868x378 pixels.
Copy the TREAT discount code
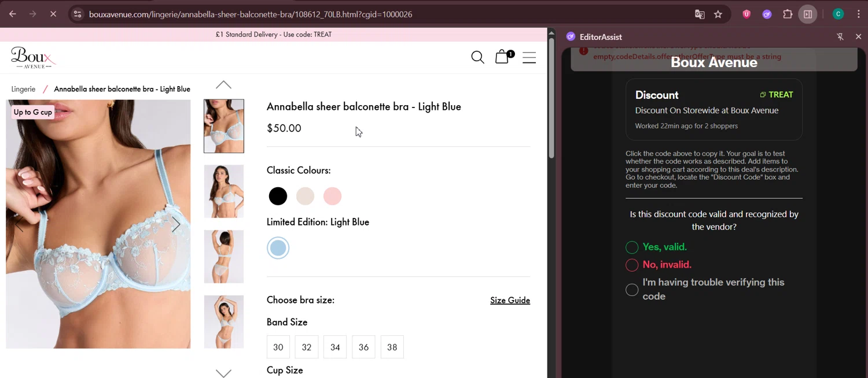[777, 95]
